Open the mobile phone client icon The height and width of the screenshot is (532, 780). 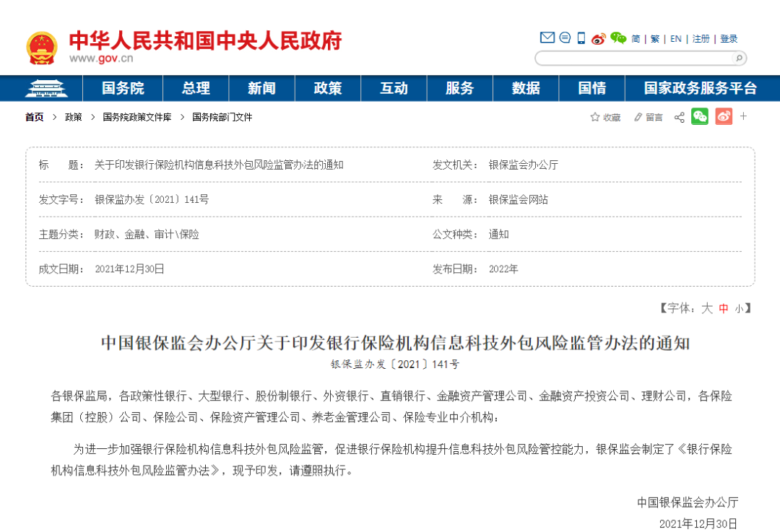tap(581, 38)
